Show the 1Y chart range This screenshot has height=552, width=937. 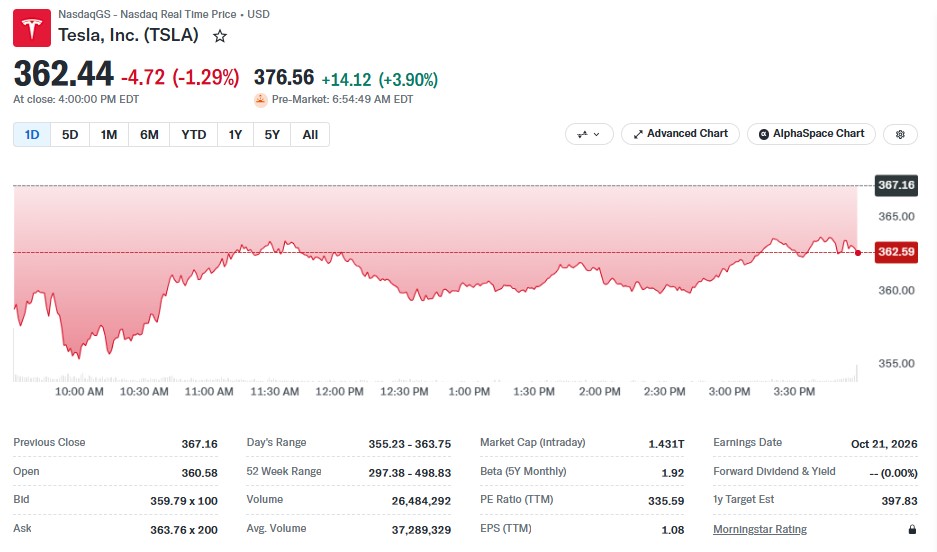(235, 134)
